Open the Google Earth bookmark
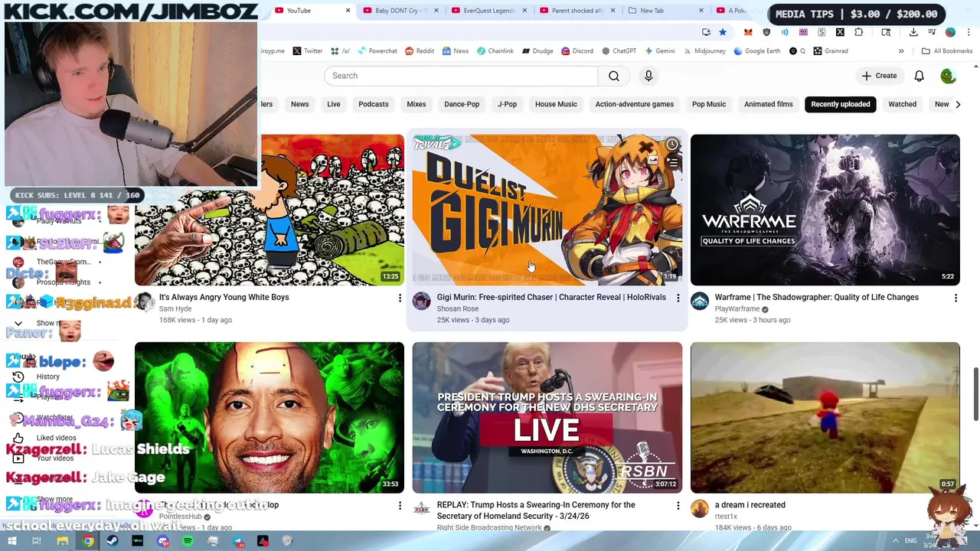Viewport: 980px width, 551px height. 756,51
